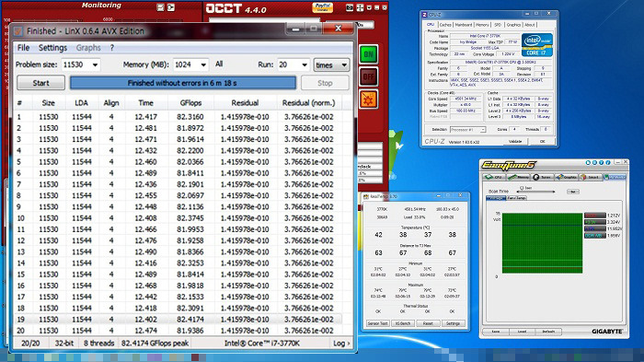Open the Smart section in EasyTune6
644x362 pixels.
tap(591, 177)
